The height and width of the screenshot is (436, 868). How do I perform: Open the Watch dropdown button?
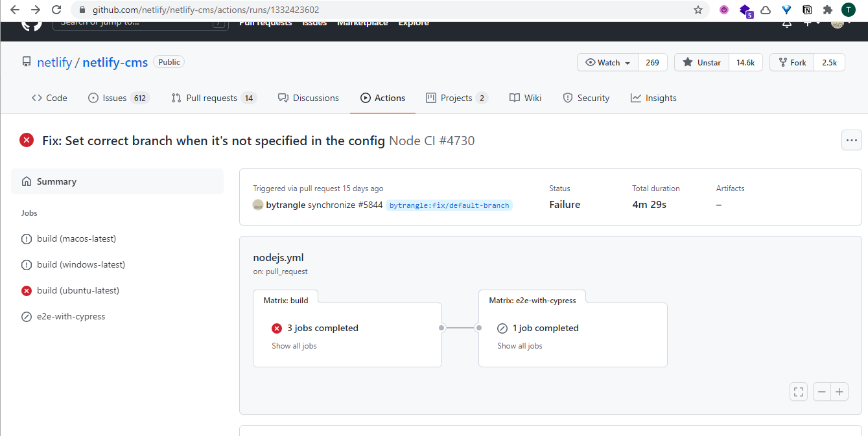click(x=607, y=62)
